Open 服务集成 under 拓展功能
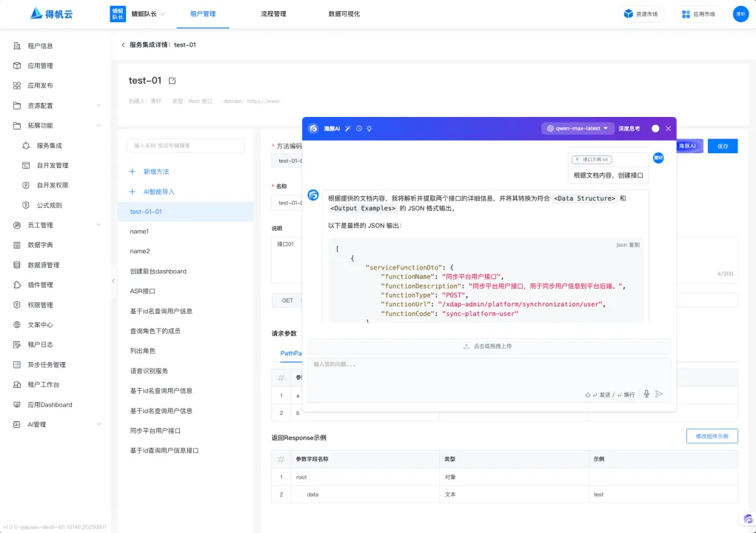756x533 pixels. [x=49, y=146]
